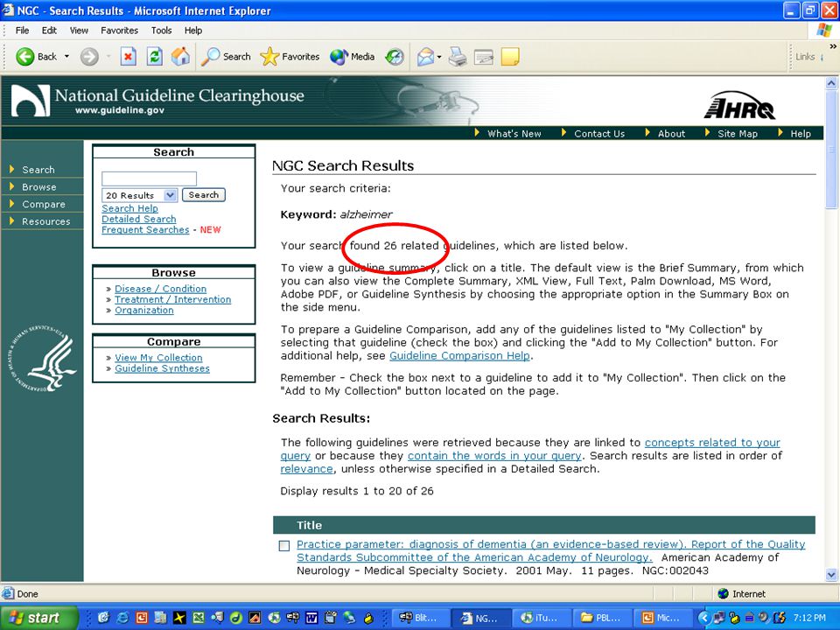Open the Guideline Comparison Help link

pos(459,356)
